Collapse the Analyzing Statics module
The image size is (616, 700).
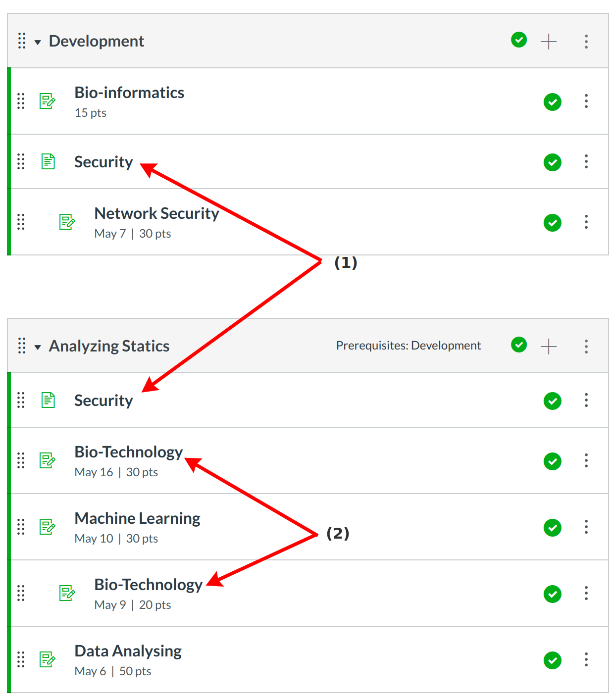point(38,347)
